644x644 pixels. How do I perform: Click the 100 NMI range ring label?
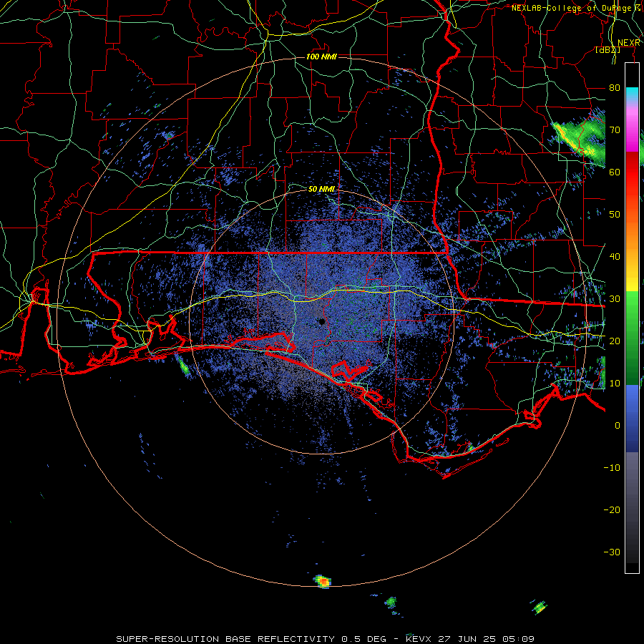click(321, 57)
